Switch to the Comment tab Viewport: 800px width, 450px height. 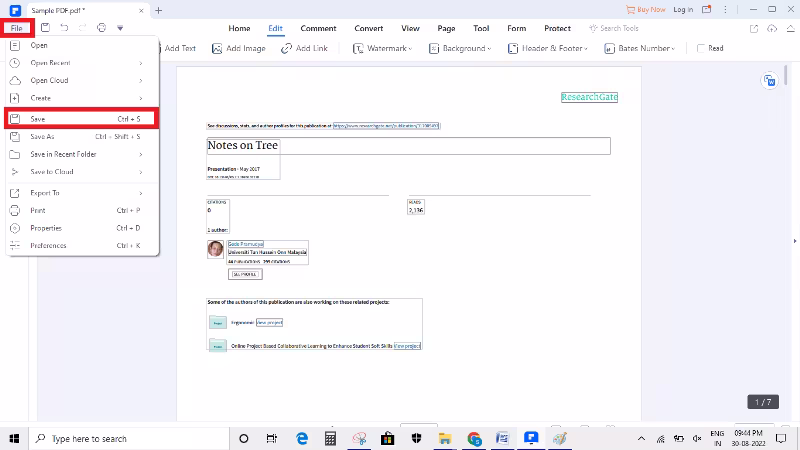pos(318,28)
